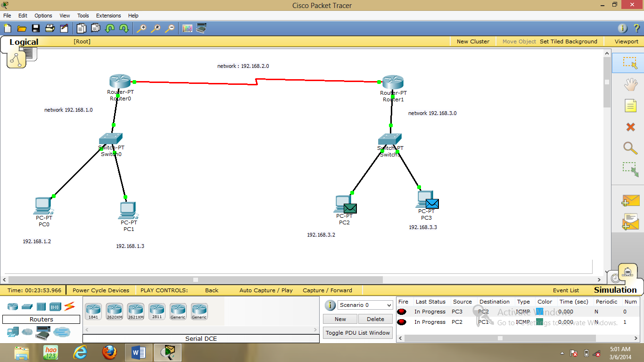This screenshot has height=362, width=644.
Task: Pick the 2811 router model
Action: (x=157, y=312)
